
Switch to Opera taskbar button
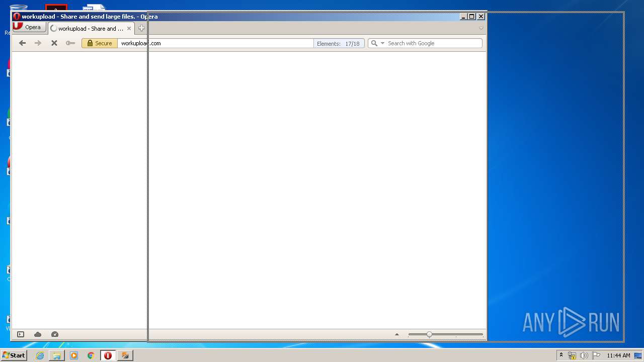coord(108,355)
